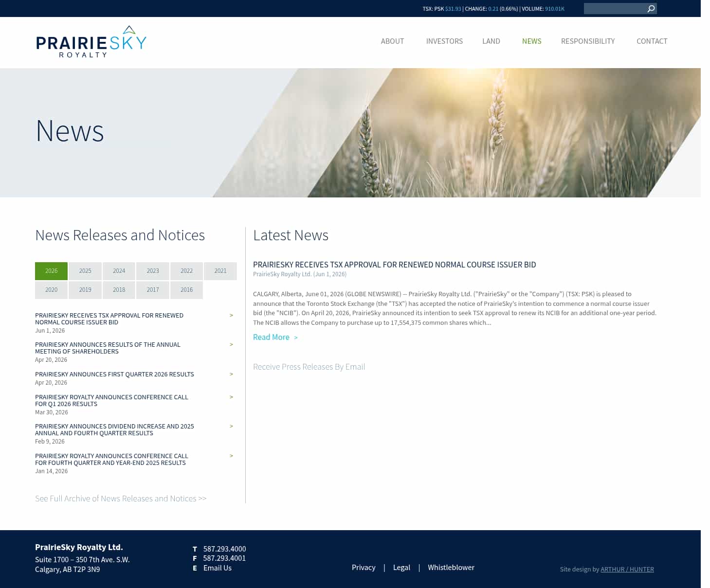Image resolution: width=710 pixels, height=588 pixels.
Task: Open the Whistleblower footer link
Action: (451, 567)
